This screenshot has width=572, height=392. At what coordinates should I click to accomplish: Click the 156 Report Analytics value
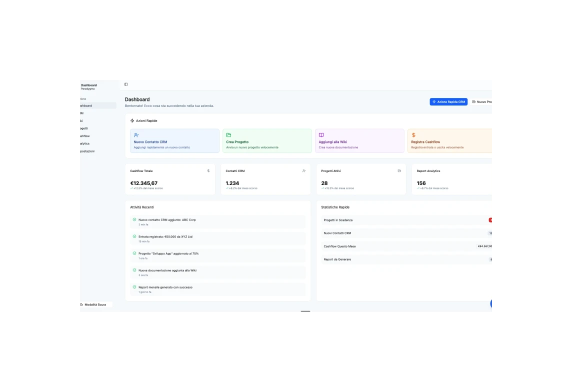(421, 183)
